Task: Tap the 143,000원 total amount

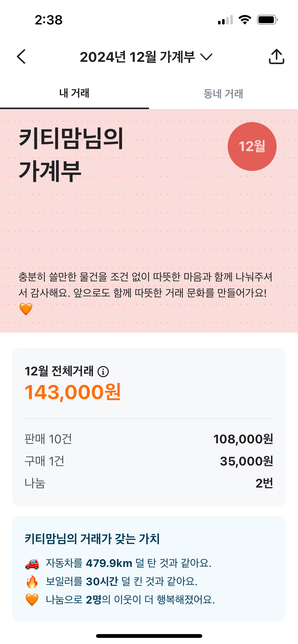Action: (x=73, y=392)
